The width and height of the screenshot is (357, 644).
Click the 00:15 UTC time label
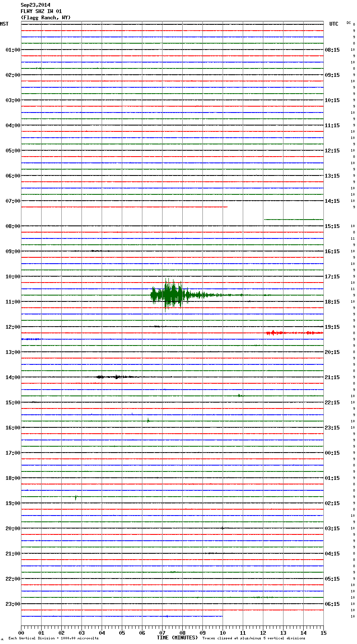click(x=332, y=453)
